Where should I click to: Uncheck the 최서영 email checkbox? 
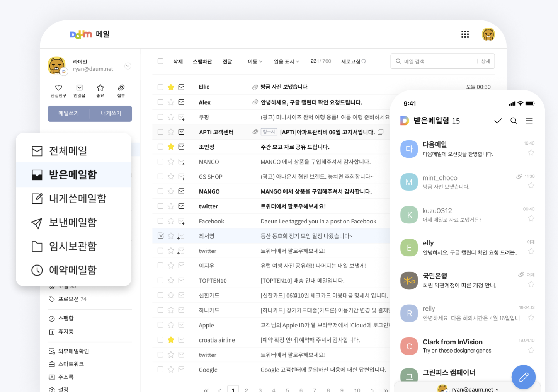[x=161, y=235]
